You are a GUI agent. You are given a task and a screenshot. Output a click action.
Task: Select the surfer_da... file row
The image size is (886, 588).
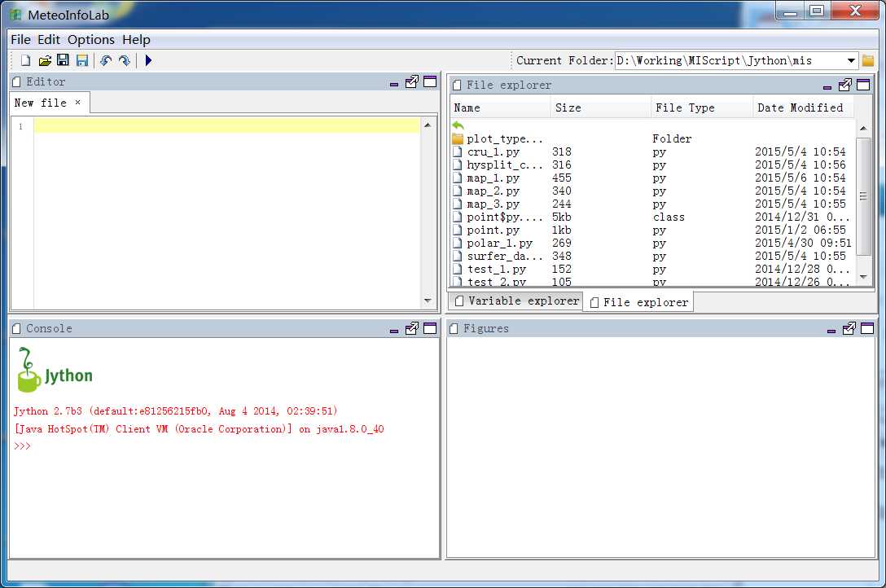[x=652, y=256]
